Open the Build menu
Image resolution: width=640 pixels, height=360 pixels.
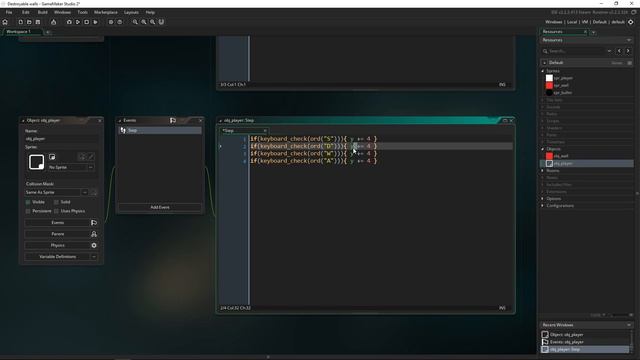(42, 12)
